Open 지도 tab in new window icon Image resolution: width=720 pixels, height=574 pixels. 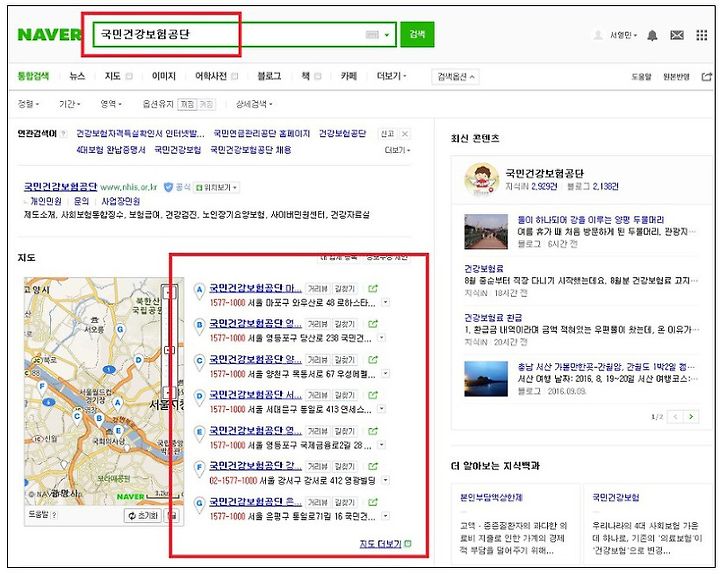(x=129, y=76)
